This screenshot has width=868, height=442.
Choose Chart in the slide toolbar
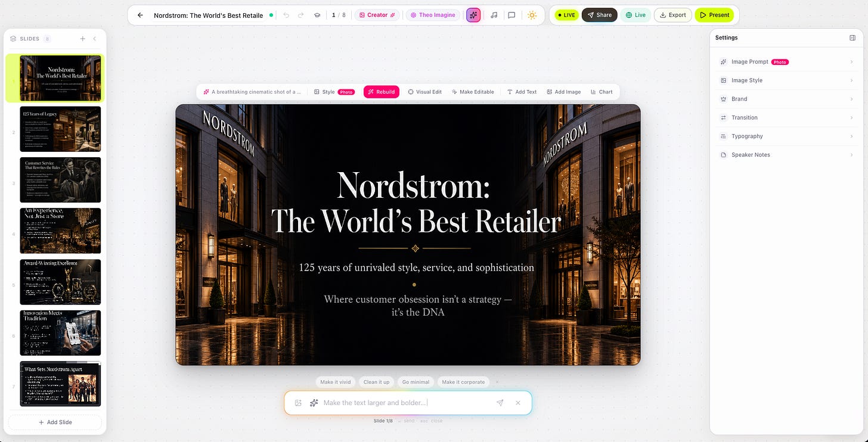pos(602,92)
